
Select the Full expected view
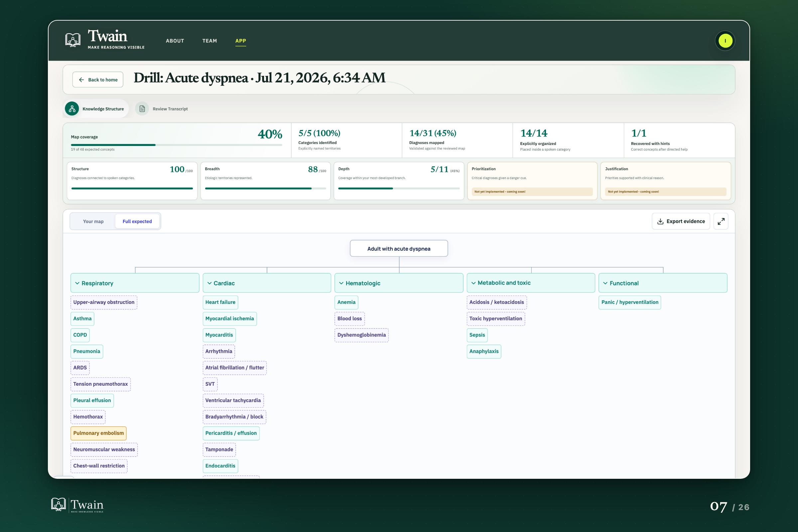(x=137, y=221)
